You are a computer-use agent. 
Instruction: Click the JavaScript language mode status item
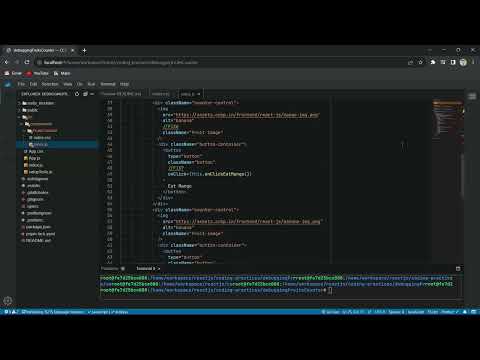[x=416, y=312]
